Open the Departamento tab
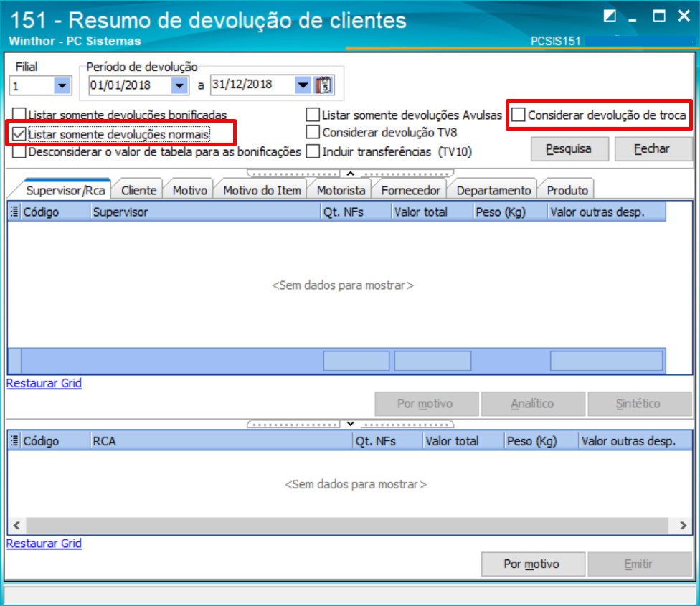The width and height of the screenshot is (700, 606). point(493,191)
